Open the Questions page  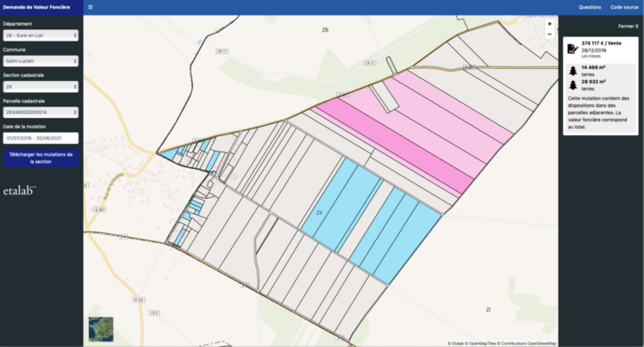(590, 7)
